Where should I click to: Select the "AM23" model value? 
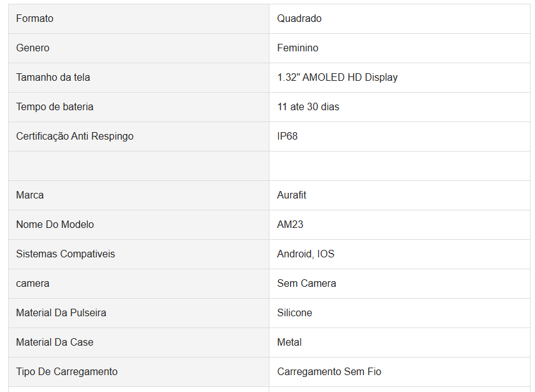290,225
